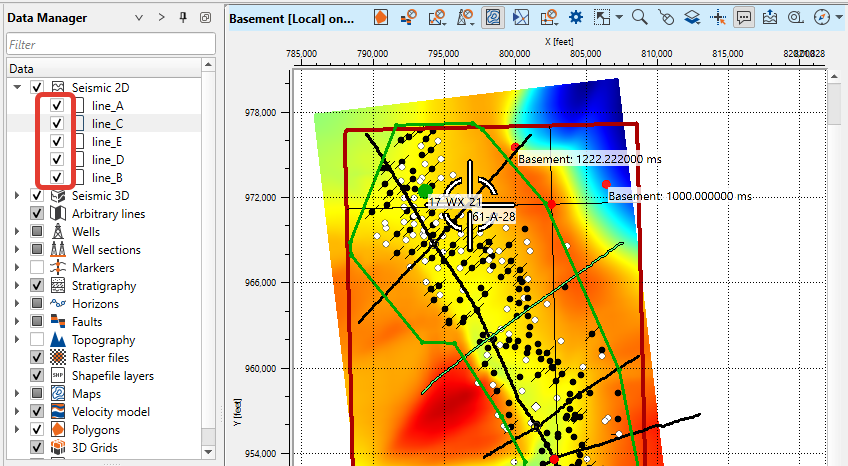Viewport: 848px width, 466px height.
Task: Click the settings gear icon in map toolbar
Action: pyautogui.click(x=576, y=18)
